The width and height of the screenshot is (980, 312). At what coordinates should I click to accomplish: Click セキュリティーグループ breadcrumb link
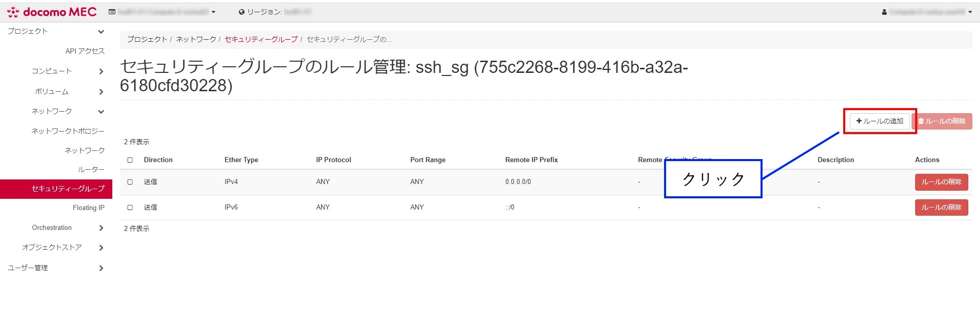point(261,39)
